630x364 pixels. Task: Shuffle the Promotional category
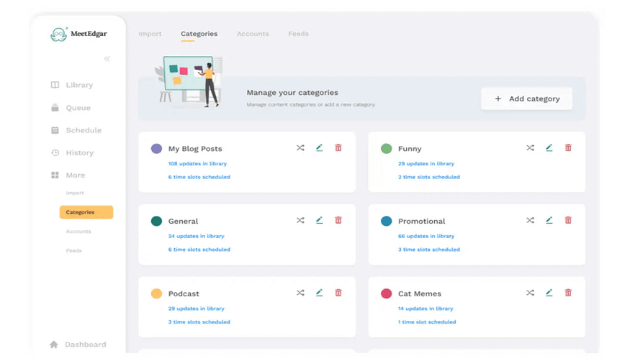530,220
